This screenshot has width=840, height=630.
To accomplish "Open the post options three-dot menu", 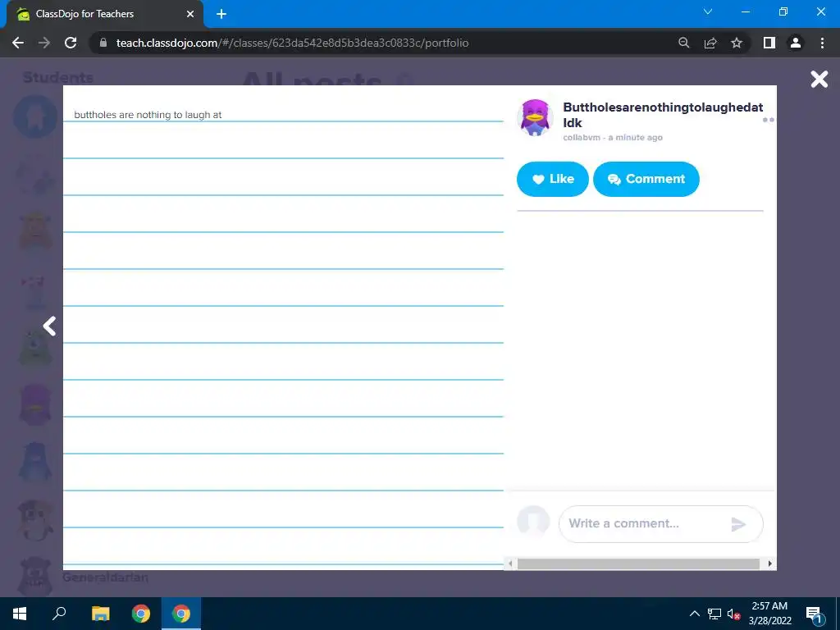I will tap(768, 120).
